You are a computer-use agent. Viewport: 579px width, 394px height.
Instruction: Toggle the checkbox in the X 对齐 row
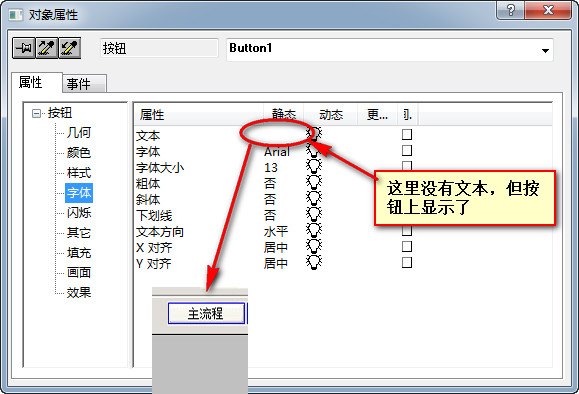tap(407, 246)
